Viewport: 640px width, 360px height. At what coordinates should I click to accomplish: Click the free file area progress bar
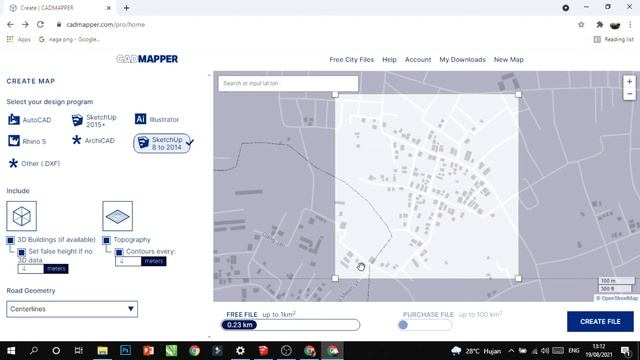click(291, 325)
